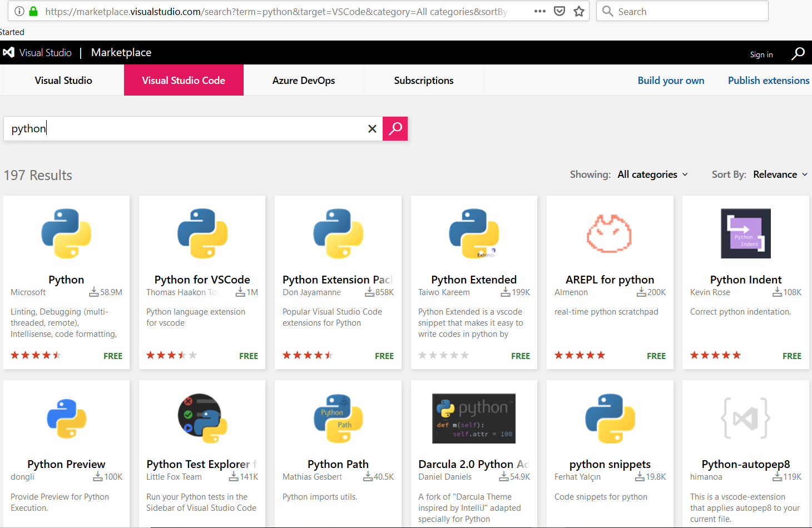This screenshot has width=812, height=528.
Task: Click the browser address bar URL
Action: coord(276,12)
